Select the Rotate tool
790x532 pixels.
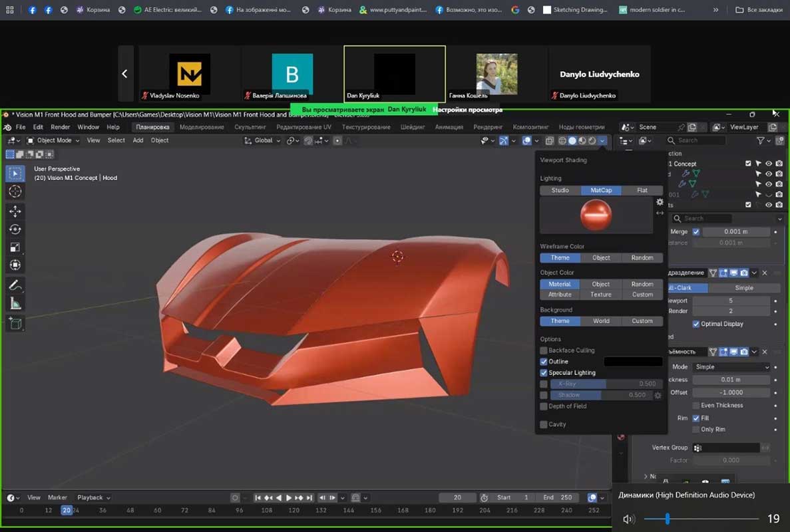tap(15, 229)
